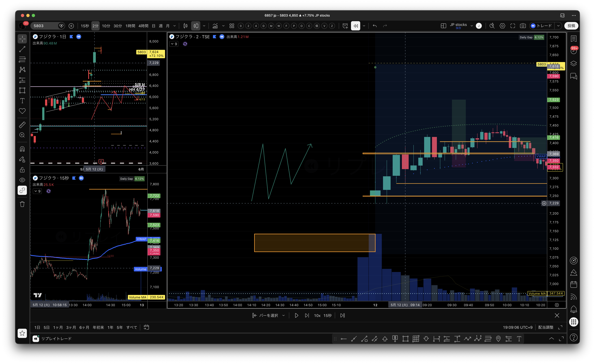This screenshot has width=595, height=364.
Task: Click the replay play button
Action: [296, 315]
